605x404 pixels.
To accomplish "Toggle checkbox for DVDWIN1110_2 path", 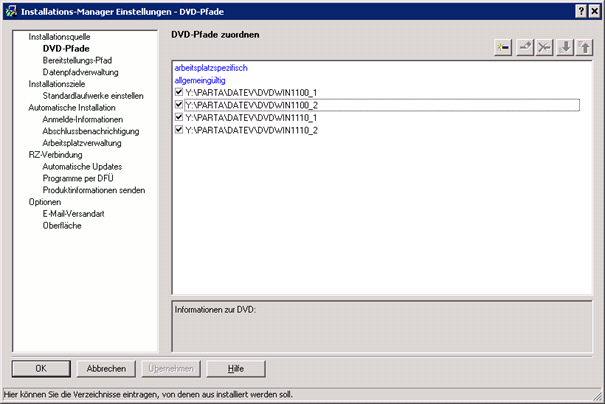I will (x=179, y=130).
